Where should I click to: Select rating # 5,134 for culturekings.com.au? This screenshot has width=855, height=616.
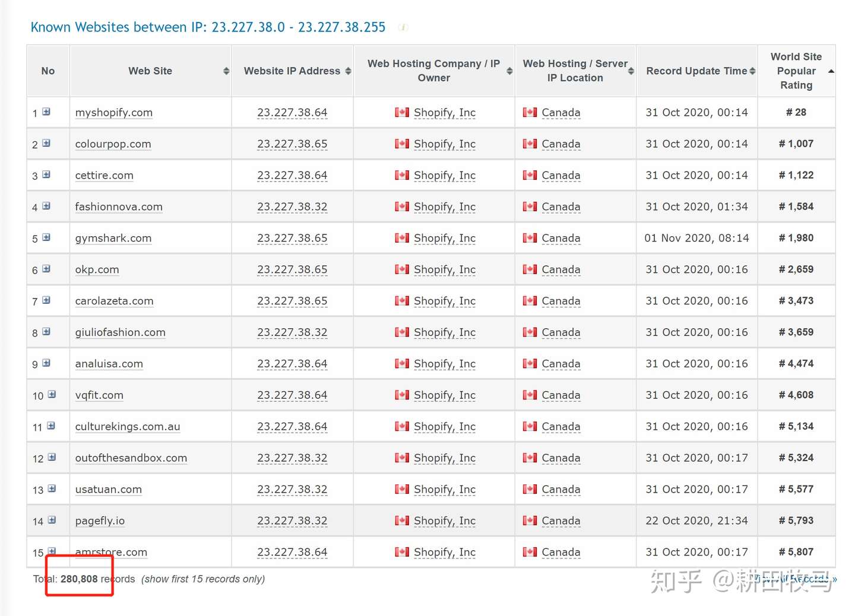tap(796, 426)
